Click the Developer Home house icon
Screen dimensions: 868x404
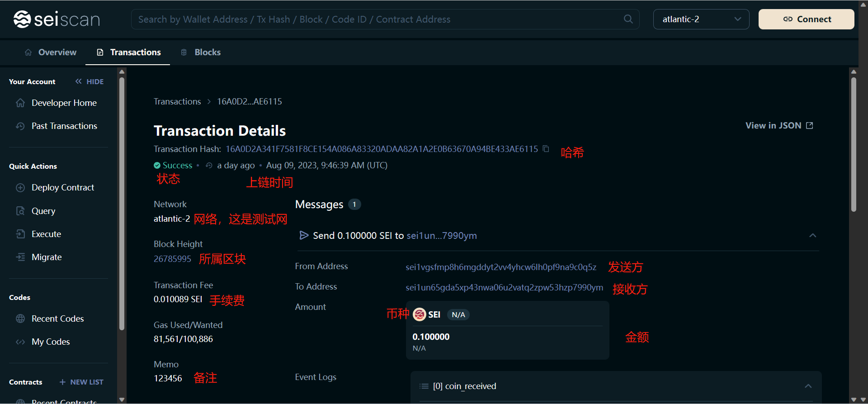coord(20,103)
